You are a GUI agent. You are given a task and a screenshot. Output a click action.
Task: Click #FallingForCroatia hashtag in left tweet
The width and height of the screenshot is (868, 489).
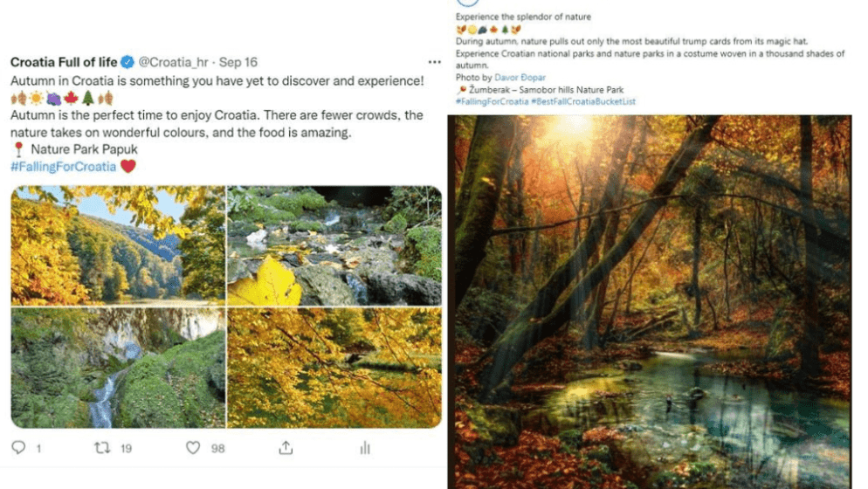click(x=63, y=166)
